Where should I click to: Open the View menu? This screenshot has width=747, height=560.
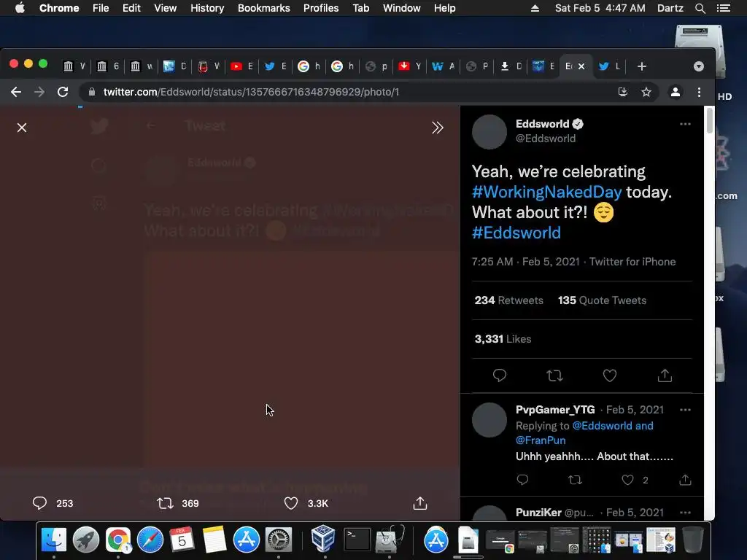point(165,8)
